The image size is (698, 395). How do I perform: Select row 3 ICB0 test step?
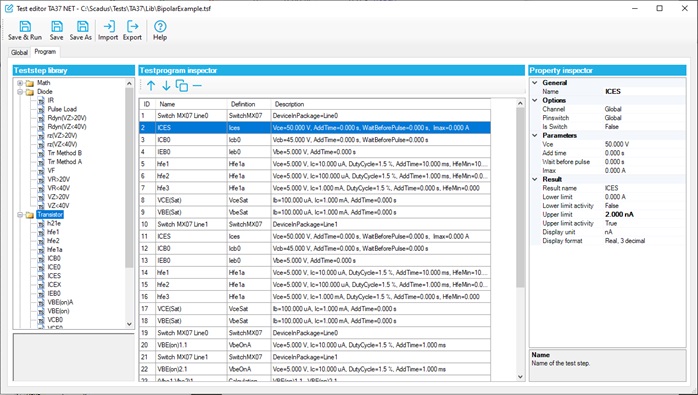tap(315, 140)
